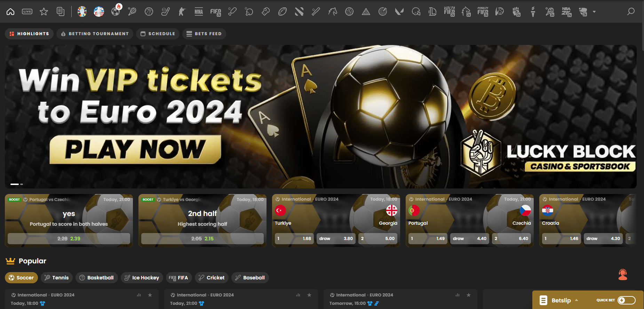Select the Dota 2 icon
Screen dimensions: 644x309
point(299,11)
